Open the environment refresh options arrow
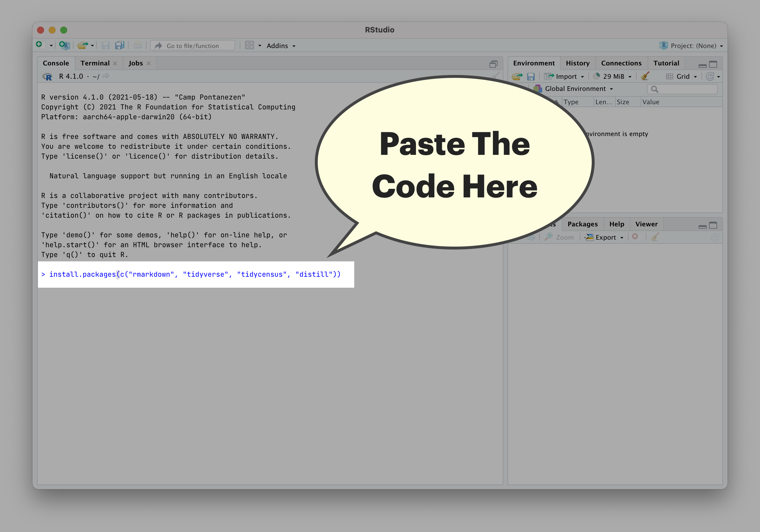Viewport: 760px width, 532px height. (x=719, y=77)
